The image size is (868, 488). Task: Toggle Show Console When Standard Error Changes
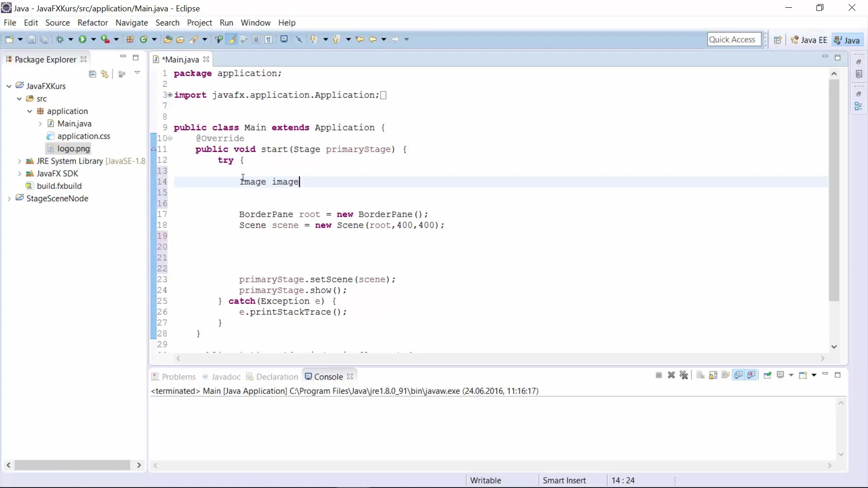click(x=751, y=375)
